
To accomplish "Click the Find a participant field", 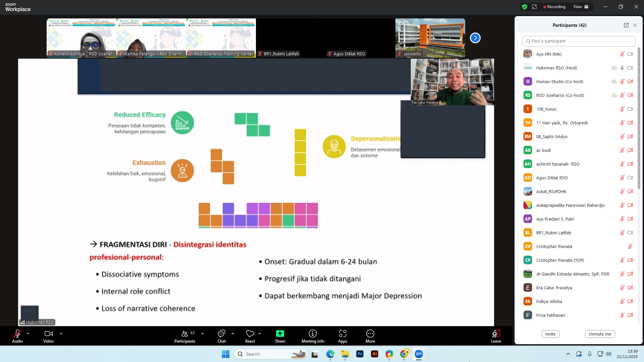I will tap(579, 41).
